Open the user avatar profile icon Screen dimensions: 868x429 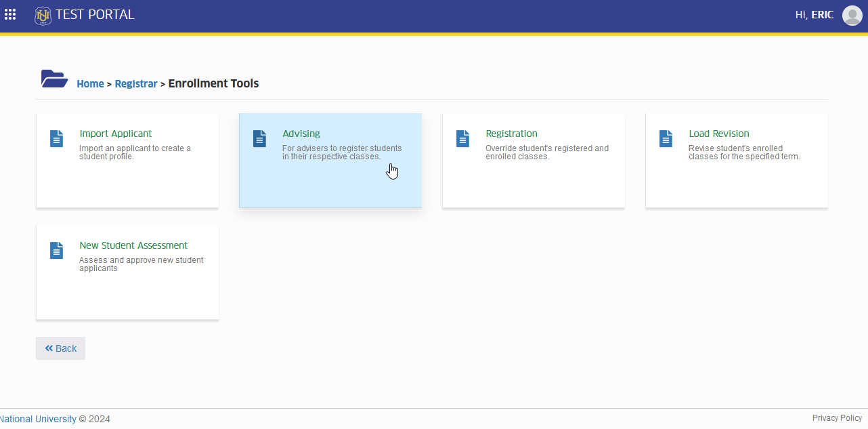click(x=852, y=15)
